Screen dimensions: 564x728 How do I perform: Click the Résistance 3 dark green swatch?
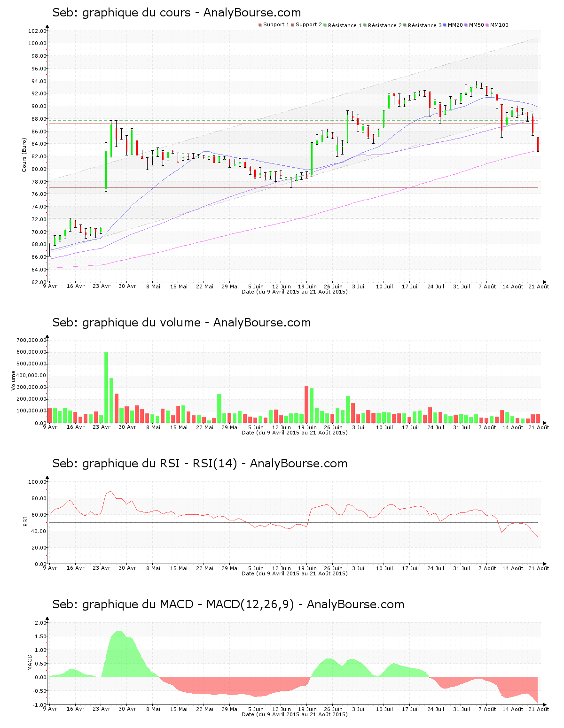[x=405, y=25]
